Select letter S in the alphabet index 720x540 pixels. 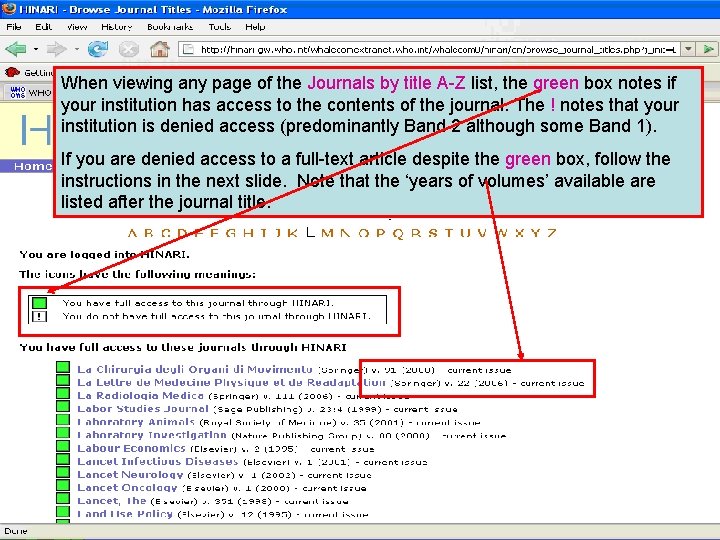[432, 233]
